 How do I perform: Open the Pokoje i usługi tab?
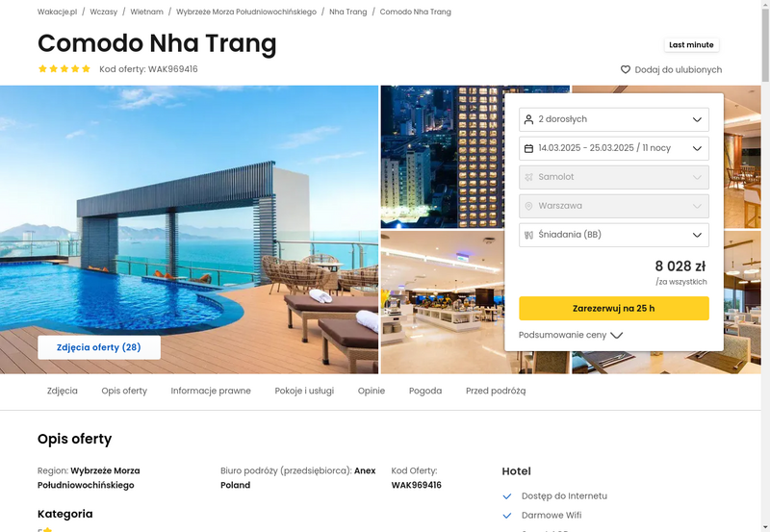[304, 391]
